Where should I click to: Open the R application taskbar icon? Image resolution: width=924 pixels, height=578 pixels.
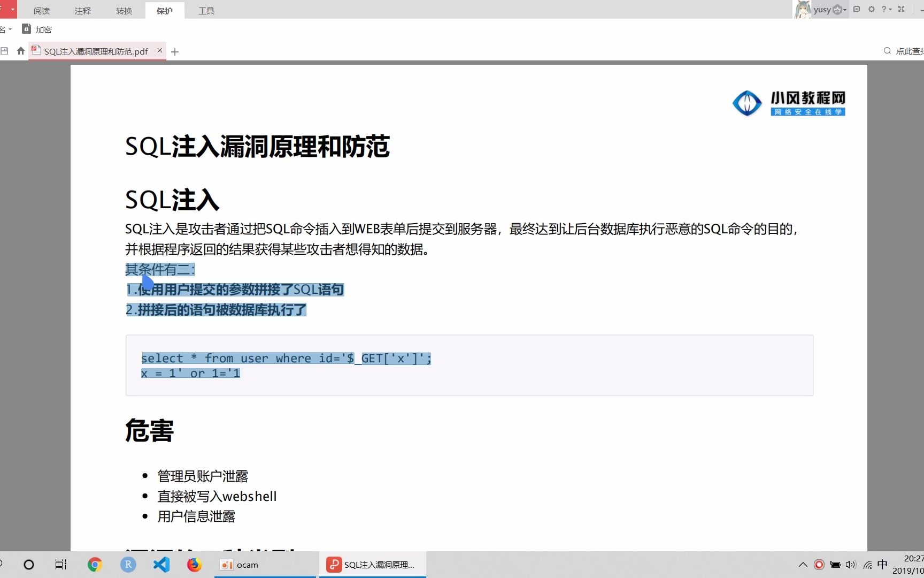pyautogui.click(x=128, y=565)
